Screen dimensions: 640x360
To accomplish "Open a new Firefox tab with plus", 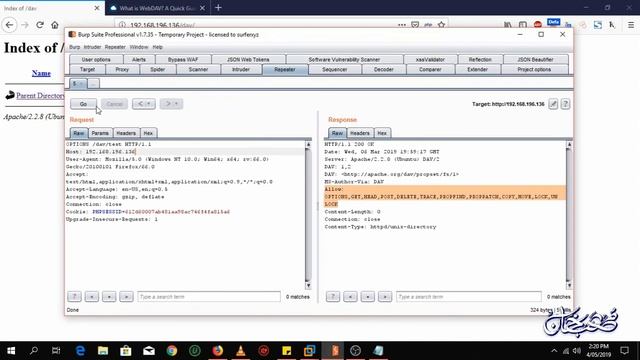I will coord(218,8).
